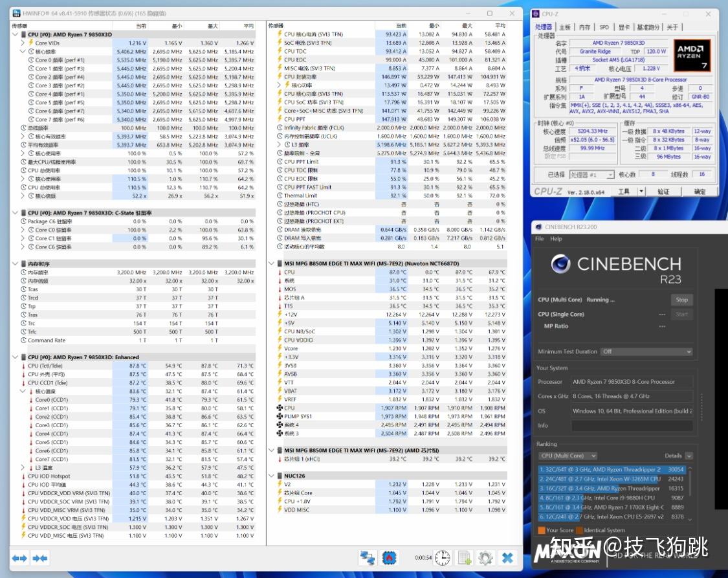Collapse the CPU [#0] AMD Ryzen 7 9850X3D group
This screenshot has height=578, width=728.
tap(15, 34)
